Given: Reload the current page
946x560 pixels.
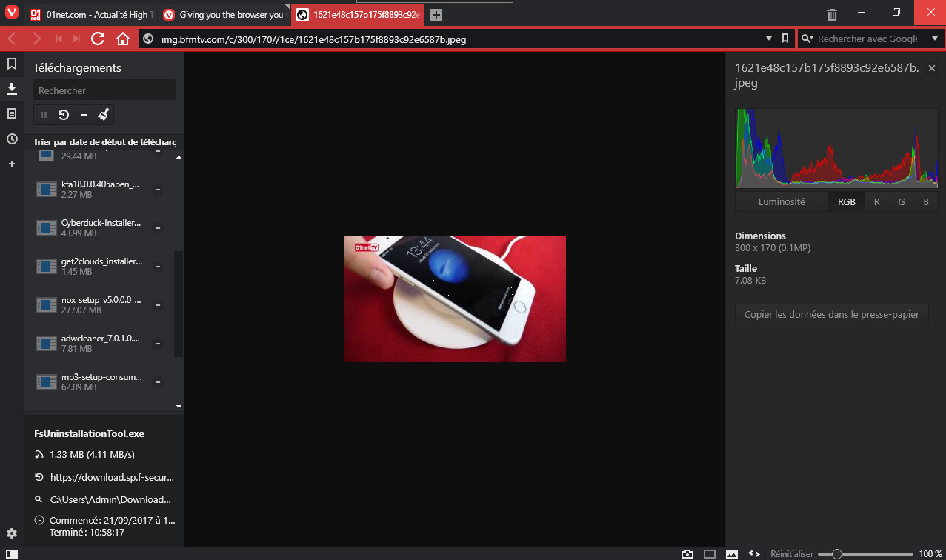Looking at the screenshot, I should coord(98,39).
